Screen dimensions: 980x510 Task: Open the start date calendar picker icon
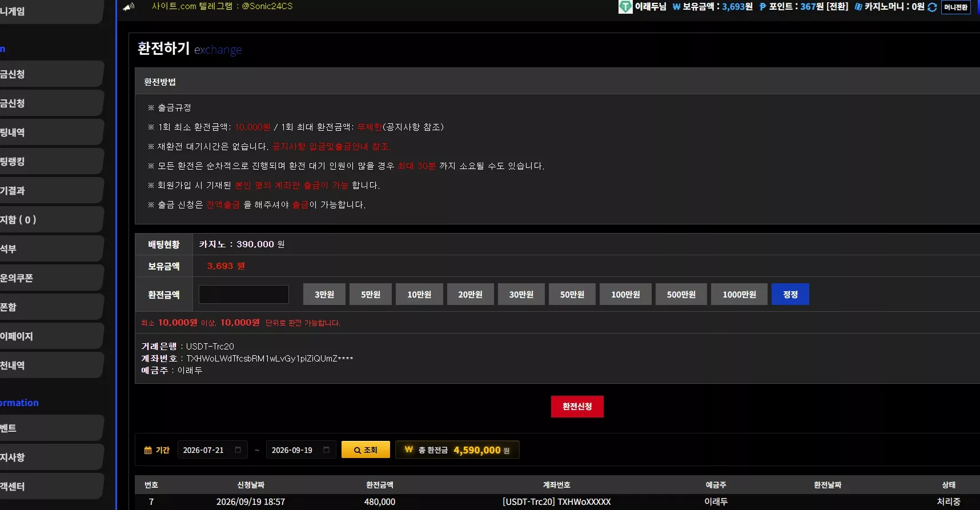(238, 450)
